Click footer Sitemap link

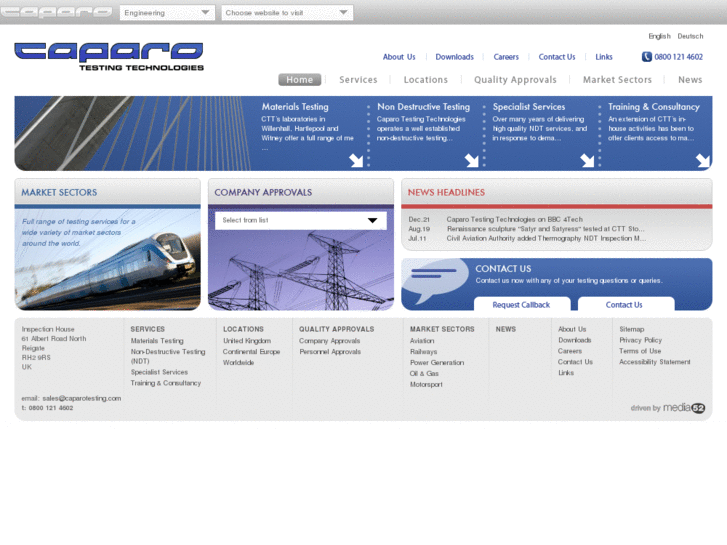point(631,329)
